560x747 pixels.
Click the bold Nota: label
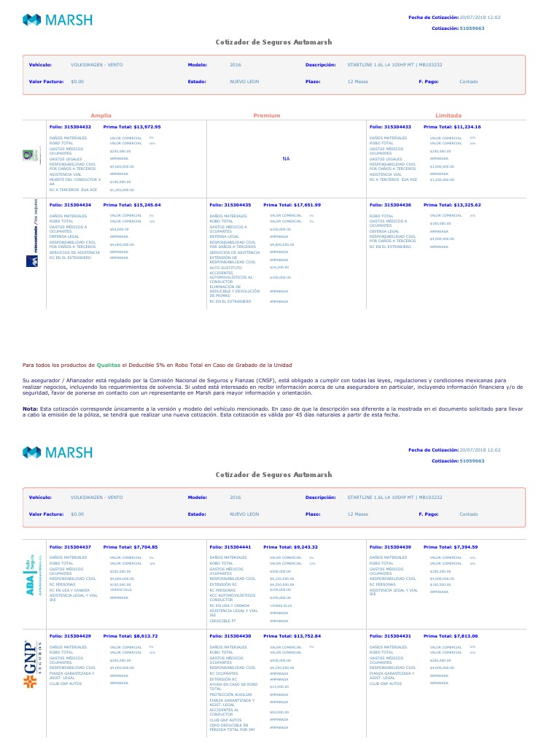point(31,409)
